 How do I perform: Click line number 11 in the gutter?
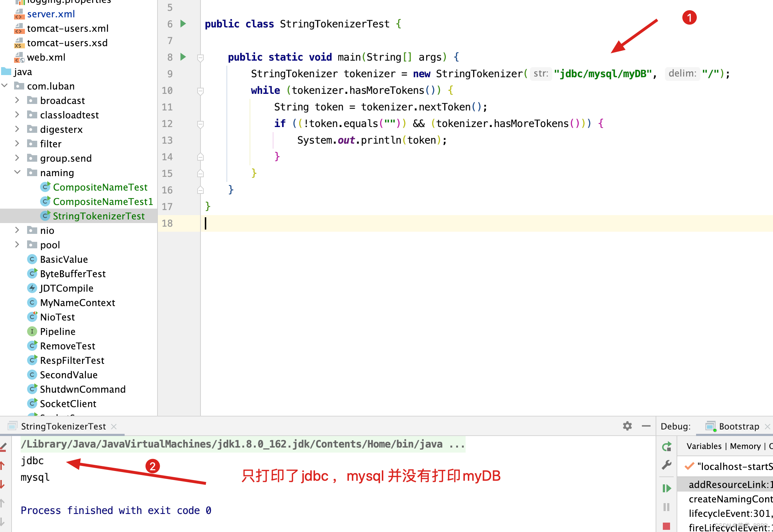pos(167,107)
